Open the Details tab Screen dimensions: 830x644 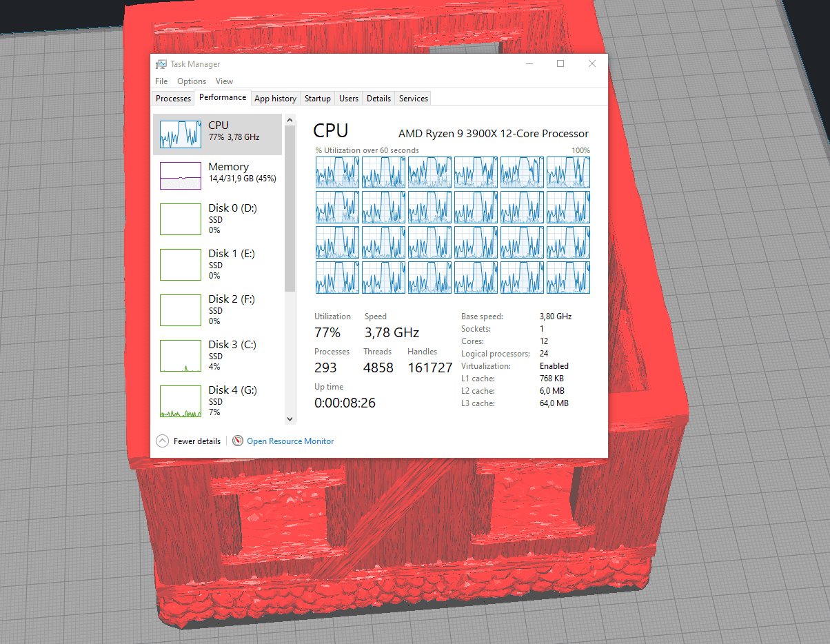[378, 99]
